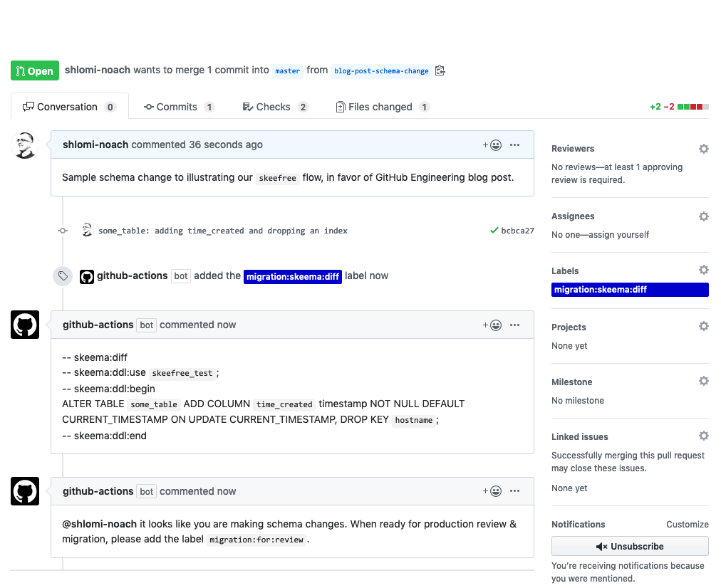Open Customize notifications link

(687, 525)
